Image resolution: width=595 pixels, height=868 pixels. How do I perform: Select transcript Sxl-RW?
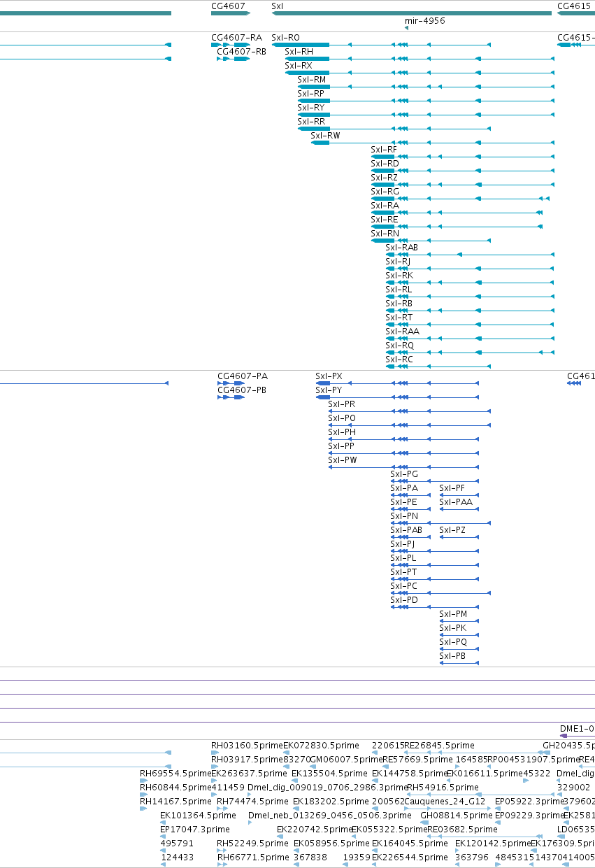coord(325,136)
